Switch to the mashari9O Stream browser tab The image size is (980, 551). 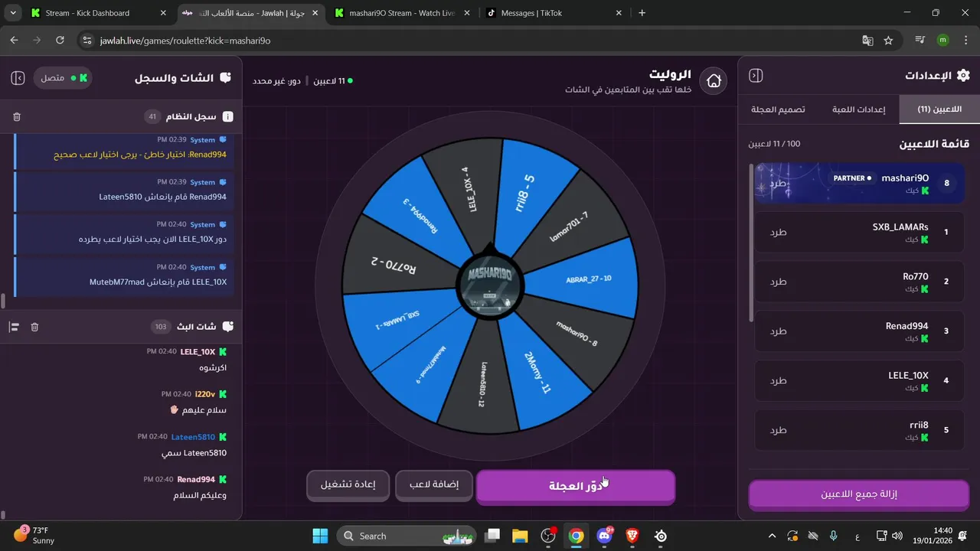tap(402, 13)
